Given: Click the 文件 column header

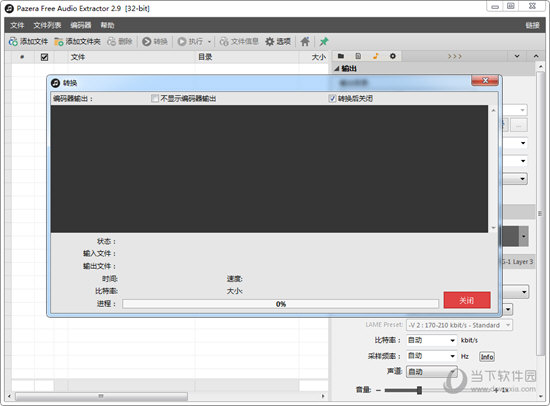Looking at the screenshot, I should click(x=78, y=57).
